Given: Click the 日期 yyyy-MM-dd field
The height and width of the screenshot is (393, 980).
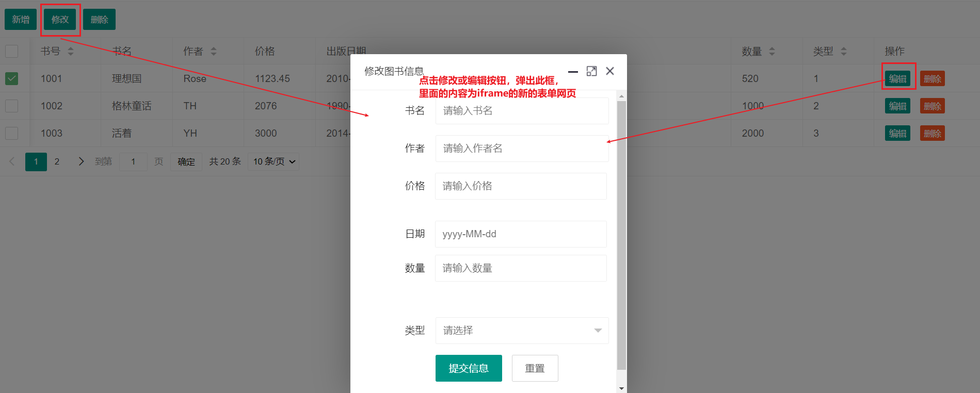Looking at the screenshot, I should (521, 234).
